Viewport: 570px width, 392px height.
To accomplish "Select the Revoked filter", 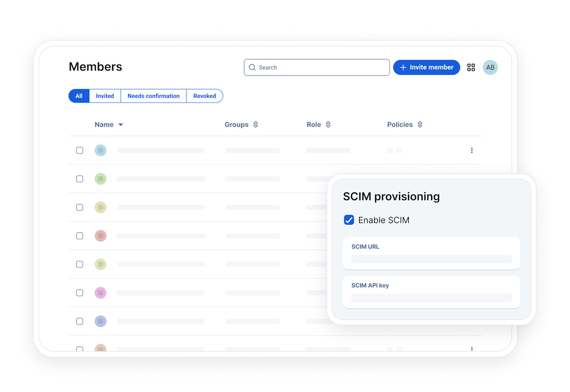I will (x=205, y=96).
